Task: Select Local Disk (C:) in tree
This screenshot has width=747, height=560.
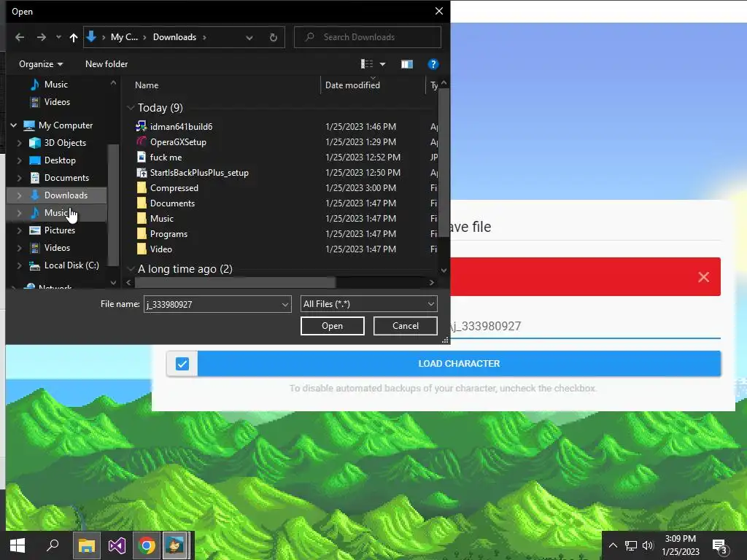Action: pyautogui.click(x=71, y=265)
